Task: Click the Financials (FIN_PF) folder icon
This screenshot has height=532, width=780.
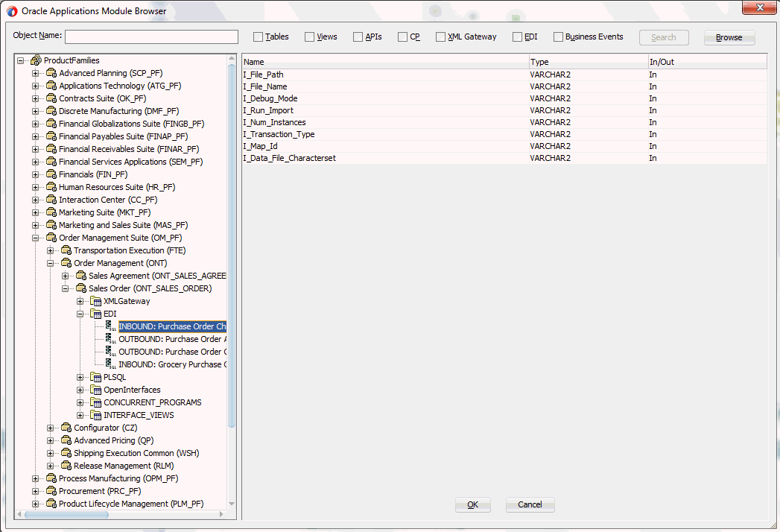Action: pos(51,174)
